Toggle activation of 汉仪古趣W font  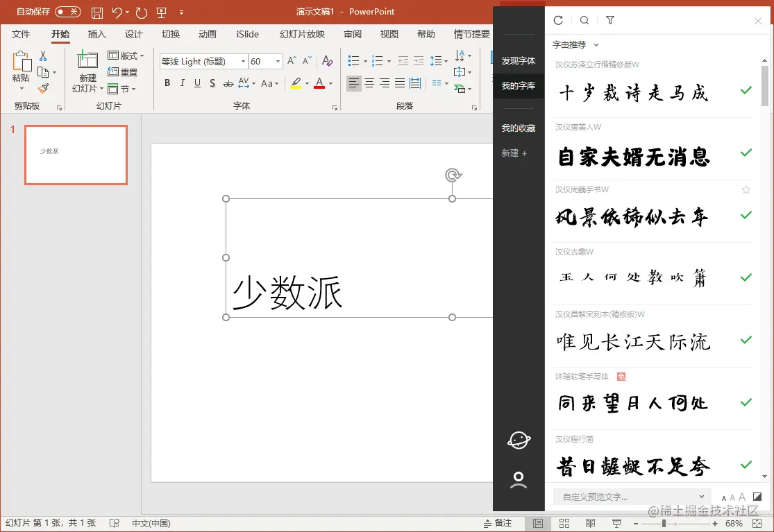(x=746, y=277)
